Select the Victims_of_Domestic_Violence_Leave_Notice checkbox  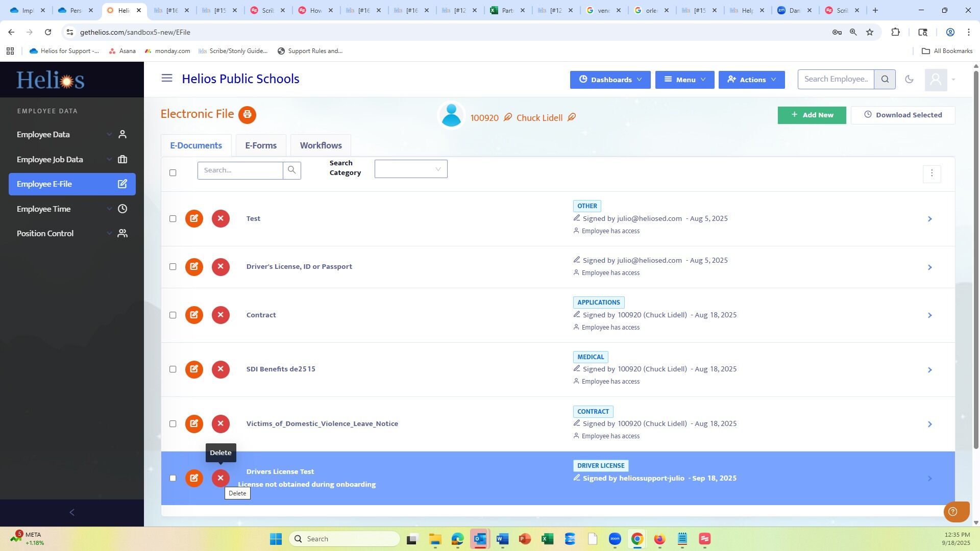(x=173, y=424)
